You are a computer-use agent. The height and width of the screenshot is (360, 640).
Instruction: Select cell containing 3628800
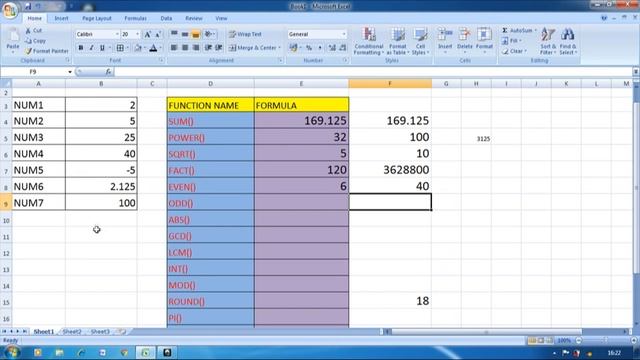[x=390, y=170]
